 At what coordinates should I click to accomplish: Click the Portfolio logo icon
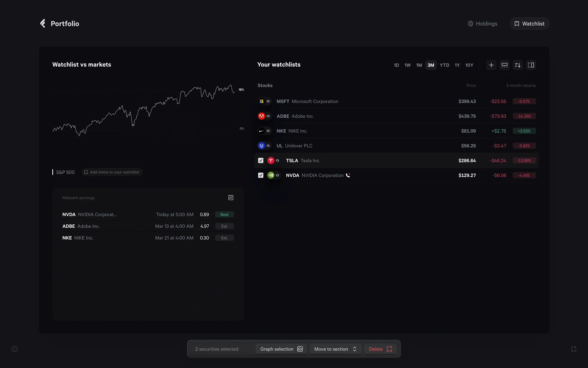coord(43,24)
